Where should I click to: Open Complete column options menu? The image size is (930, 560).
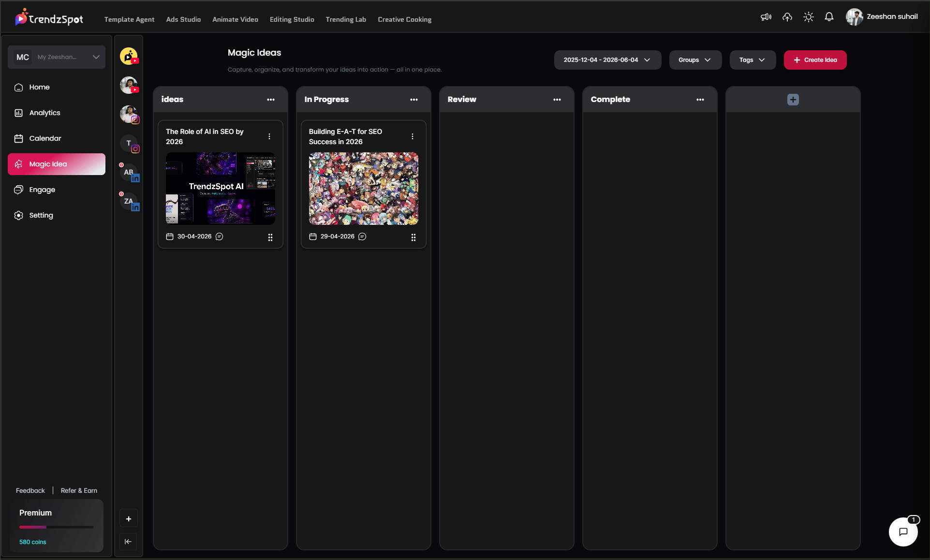(x=700, y=100)
